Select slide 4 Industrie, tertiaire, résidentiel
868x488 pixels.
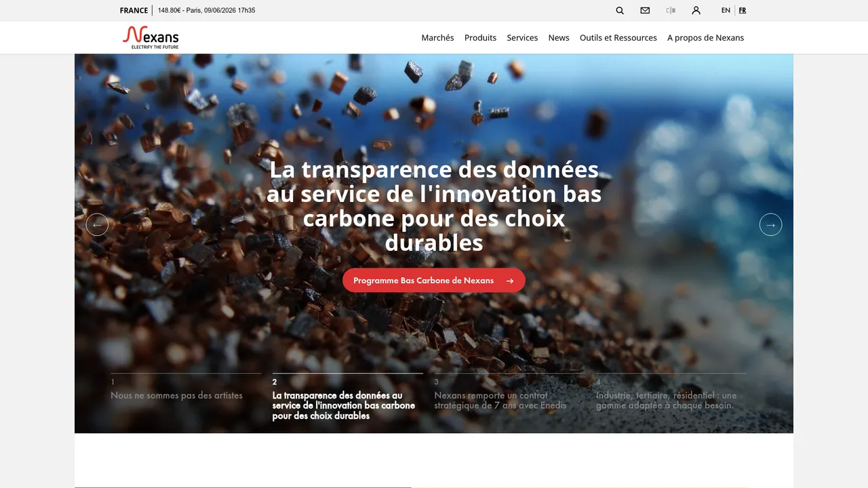coord(671,393)
